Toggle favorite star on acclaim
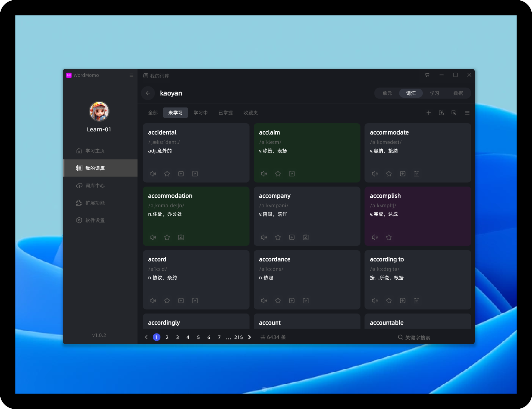532x409 pixels. 278,174
